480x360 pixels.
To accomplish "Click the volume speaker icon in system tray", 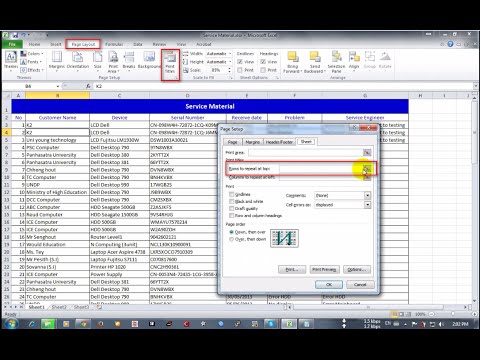I will click(x=441, y=324).
